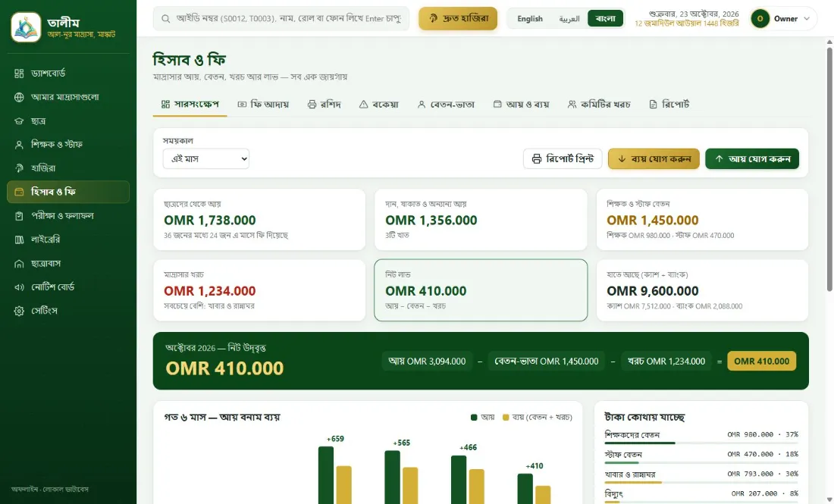Viewport: 834px width, 504px height.
Task: Click the খাবার ও রান্নাঘর progress bar
Action: pos(701,482)
